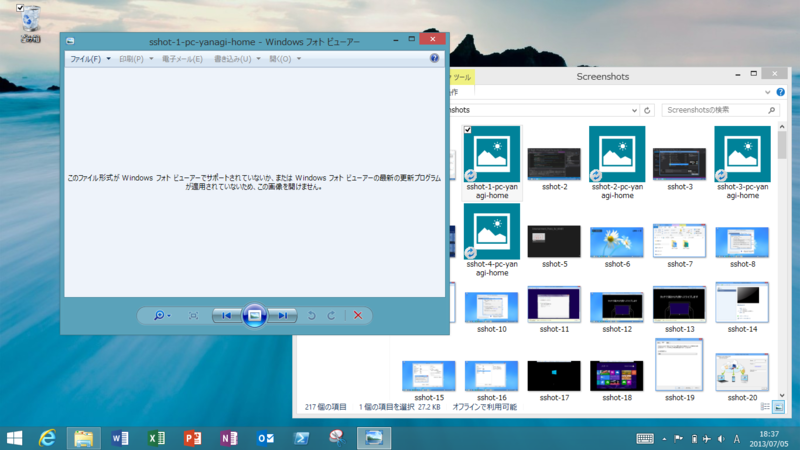Select the sshot-8 thumbnail

[x=742, y=242]
